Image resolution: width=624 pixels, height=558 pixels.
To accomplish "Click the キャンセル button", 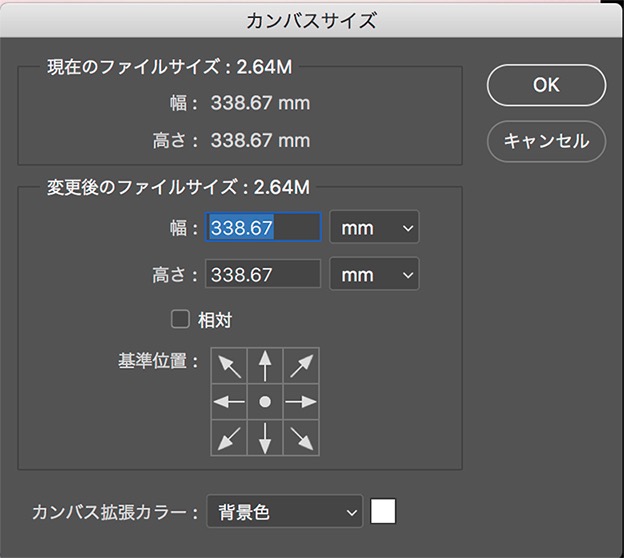I will click(x=546, y=141).
